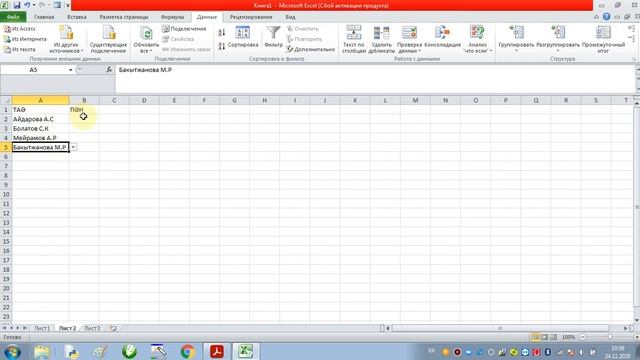The width and height of the screenshot is (640, 360).
Task: Open Text to Columns tool
Action: point(353,39)
